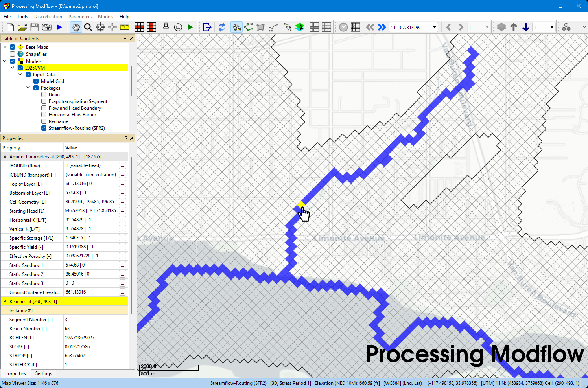588x388 pixels.
Task: Click the red row grid icon
Action: click(139, 27)
